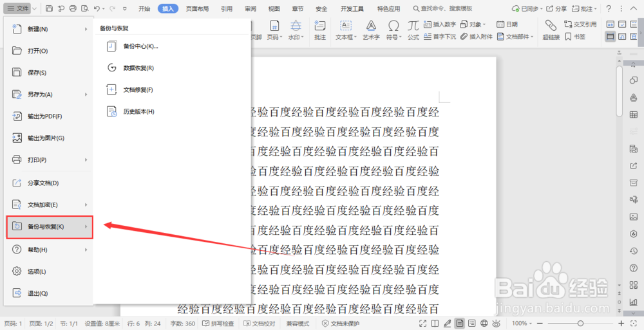
Task: Click 首字下沉 drop cap
Action: (x=439, y=37)
